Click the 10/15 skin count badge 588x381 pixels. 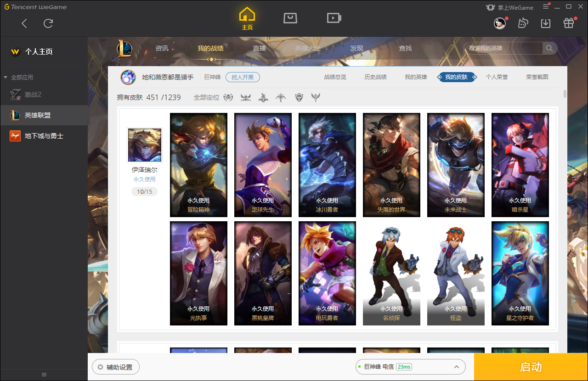coord(144,191)
